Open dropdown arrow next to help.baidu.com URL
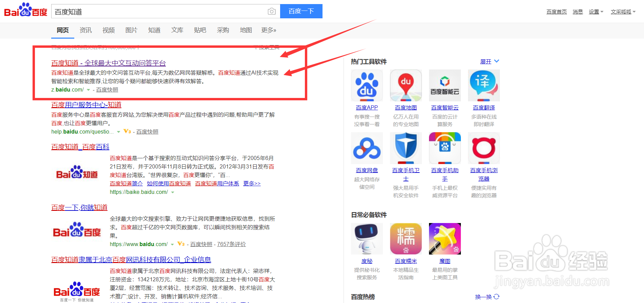This screenshot has width=644, height=303. point(118,132)
